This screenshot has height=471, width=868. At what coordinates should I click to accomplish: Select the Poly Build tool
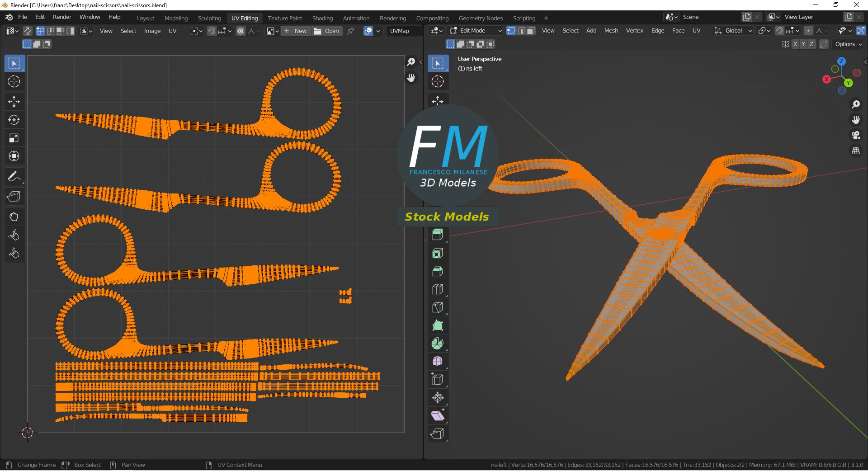(x=438, y=325)
